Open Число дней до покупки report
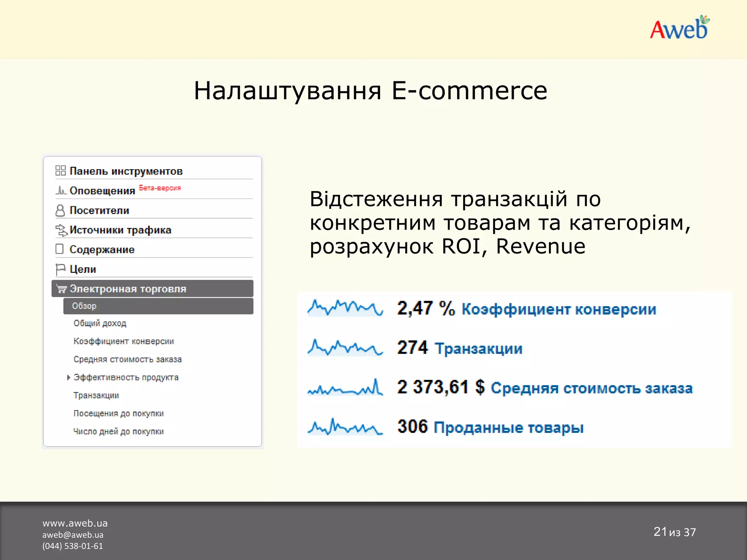Image resolution: width=747 pixels, height=560 pixels. (118, 432)
